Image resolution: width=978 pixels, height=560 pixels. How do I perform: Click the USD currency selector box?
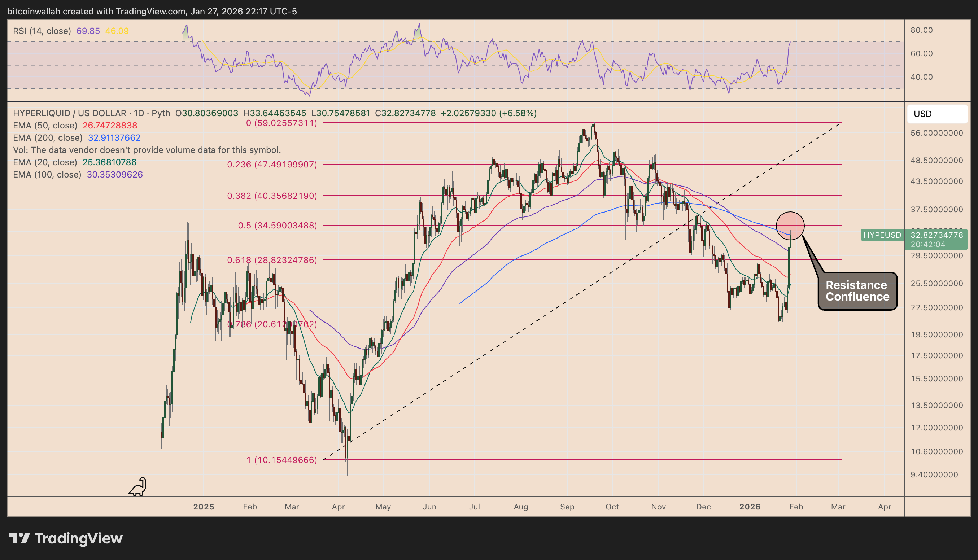point(937,114)
